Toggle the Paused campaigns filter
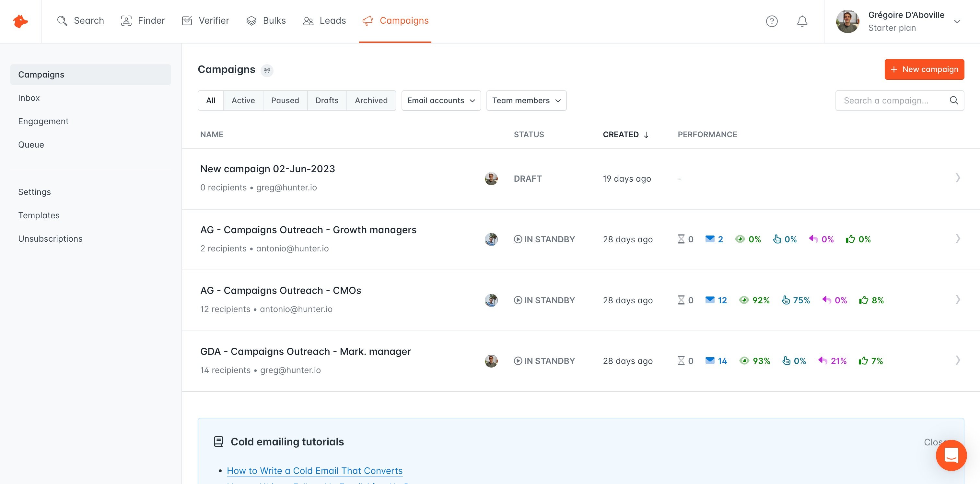 (x=285, y=100)
